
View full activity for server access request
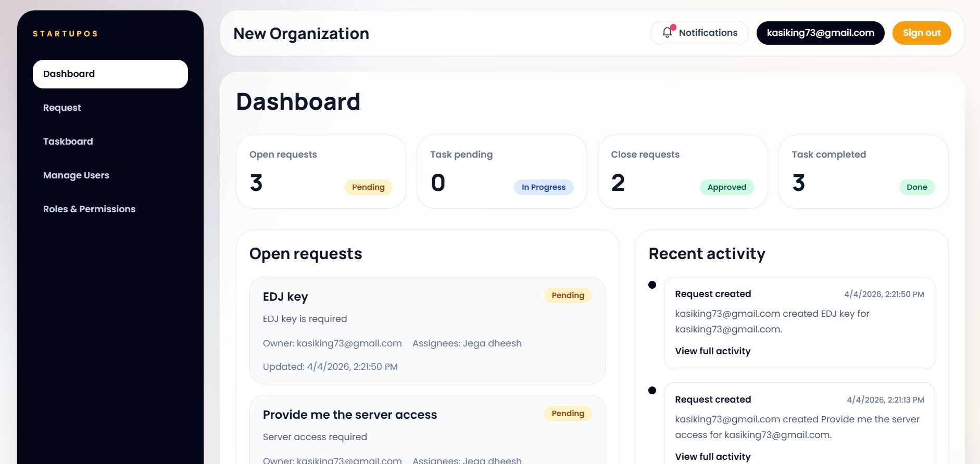(x=712, y=456)
